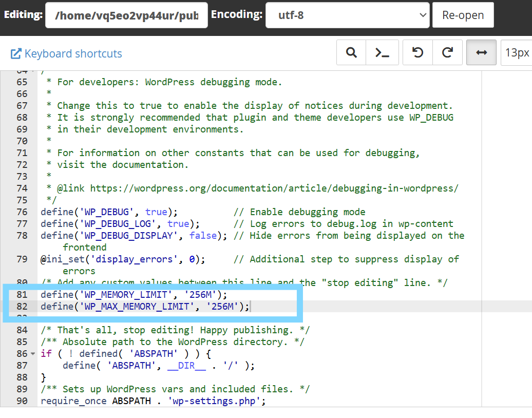Redo the edit using the redo arrow
Image resolution: width=532 pixels, height=418 pixels.
pos(447,53)
